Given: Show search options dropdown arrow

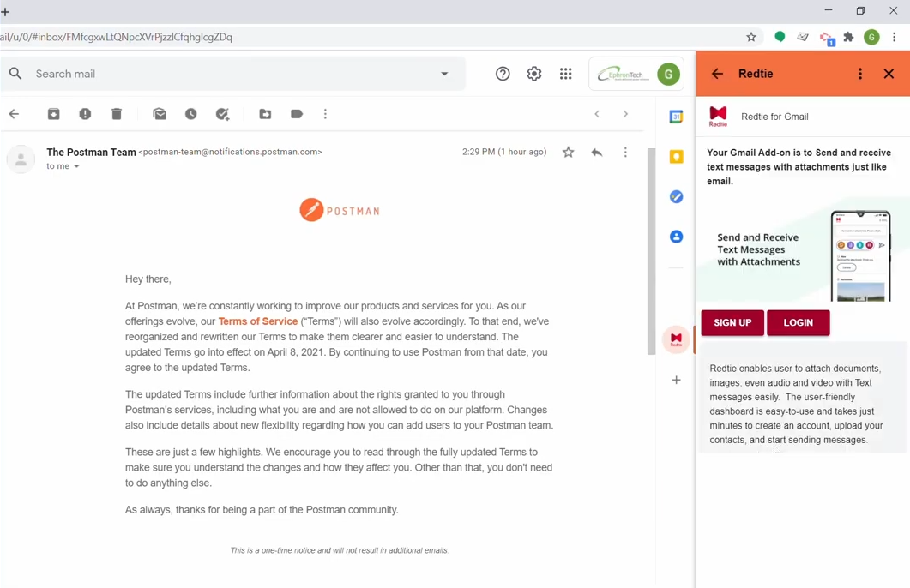Looking at the screenshot, I should click(x=444, y=75).
